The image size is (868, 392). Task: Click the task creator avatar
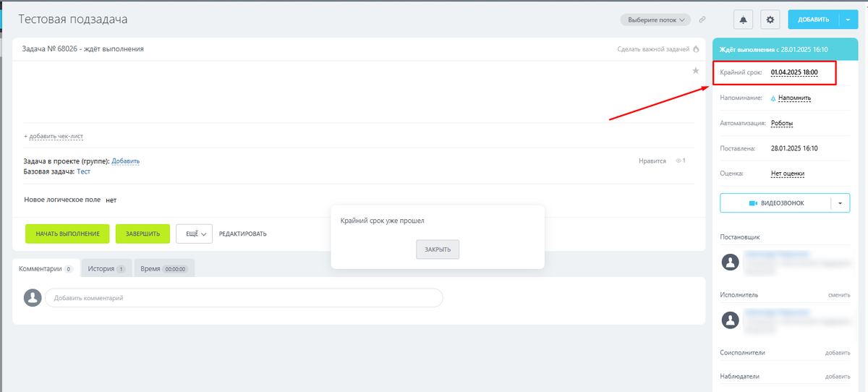[731, 262]
